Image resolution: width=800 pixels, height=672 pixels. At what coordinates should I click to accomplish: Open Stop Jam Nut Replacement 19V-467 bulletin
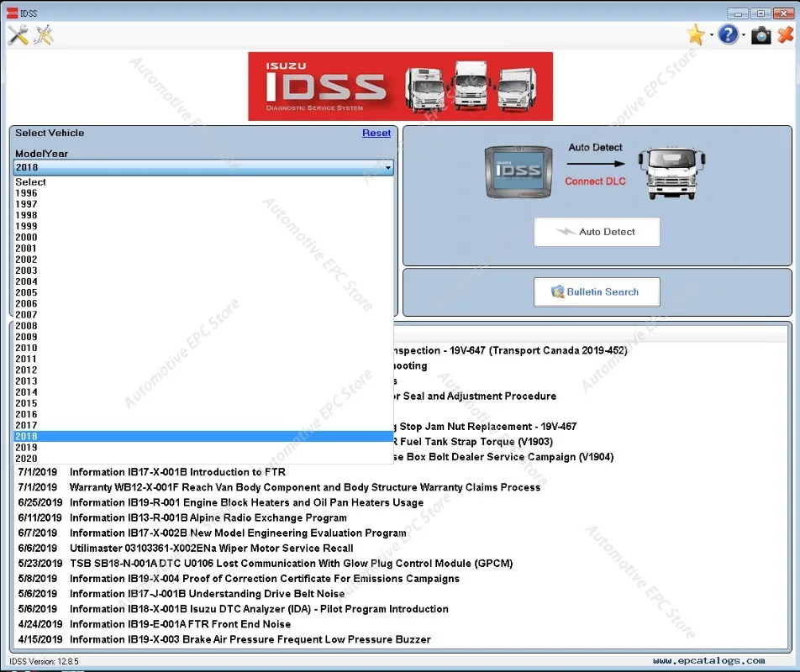pos(485,427)
